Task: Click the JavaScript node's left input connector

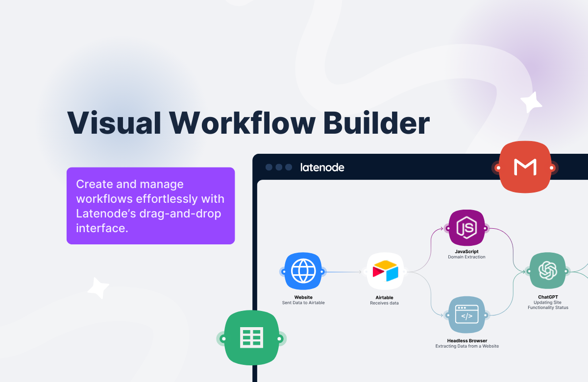Action: tap(447, 228)
